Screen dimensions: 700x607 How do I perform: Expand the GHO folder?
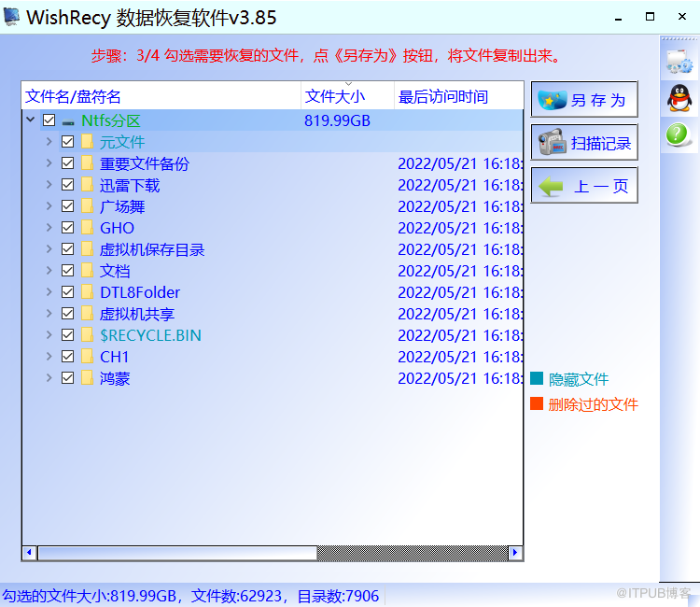(x=49, y=227)
